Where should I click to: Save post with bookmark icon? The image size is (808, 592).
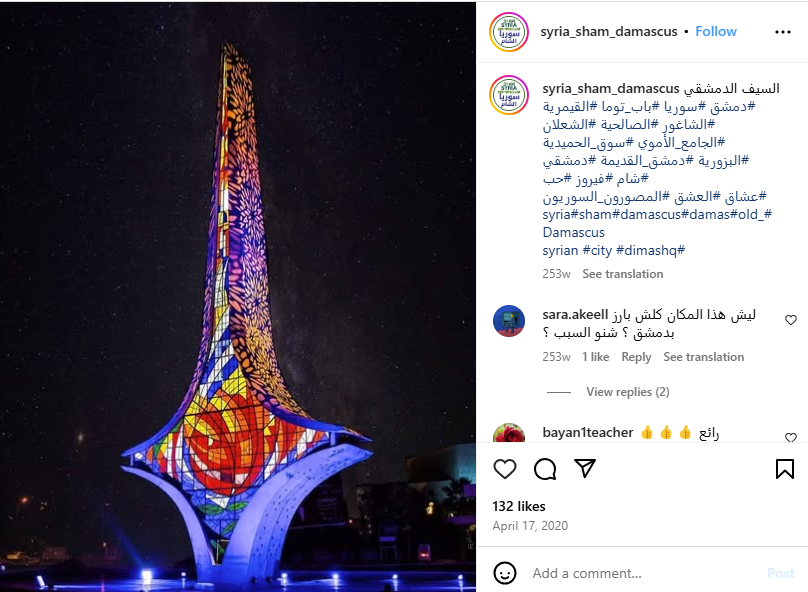784,469
